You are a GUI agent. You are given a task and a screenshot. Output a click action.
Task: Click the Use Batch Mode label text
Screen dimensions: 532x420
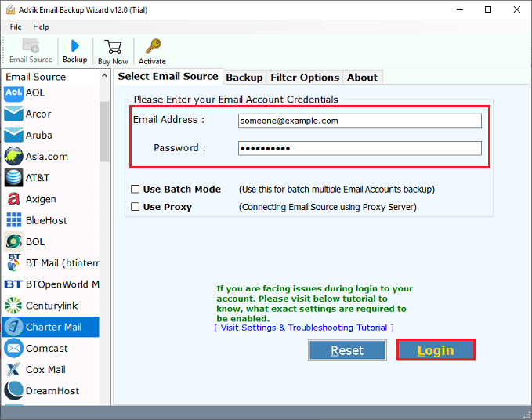tap(182, 190)
